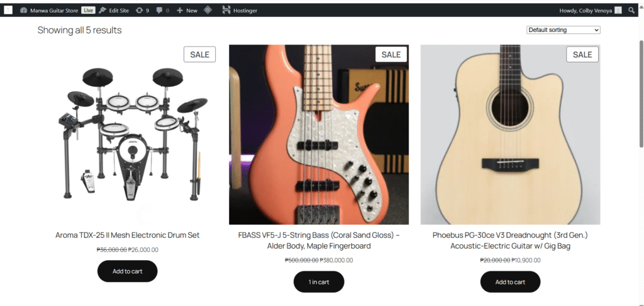Open the comments bubble icon
The width and height of the screenshot is (644, 306).
pos(159,10)
